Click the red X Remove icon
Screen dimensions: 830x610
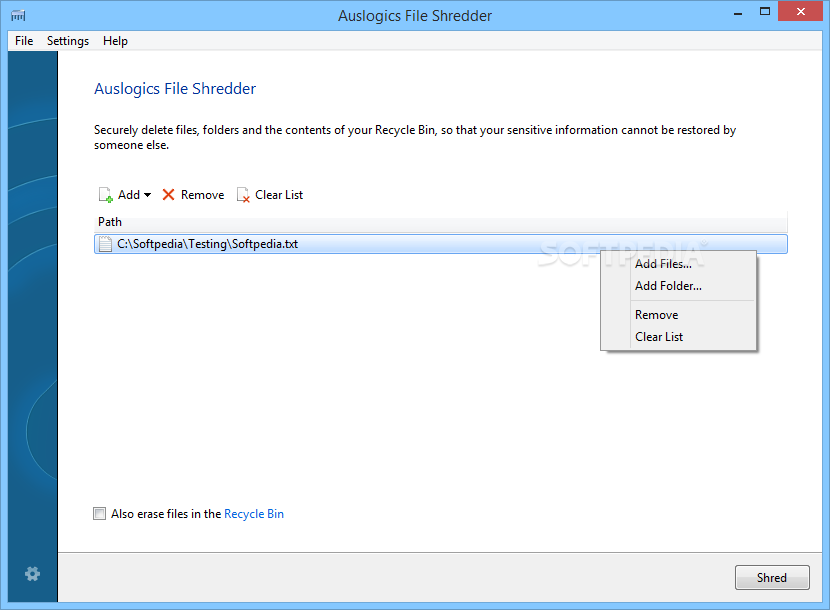(168, 195)
